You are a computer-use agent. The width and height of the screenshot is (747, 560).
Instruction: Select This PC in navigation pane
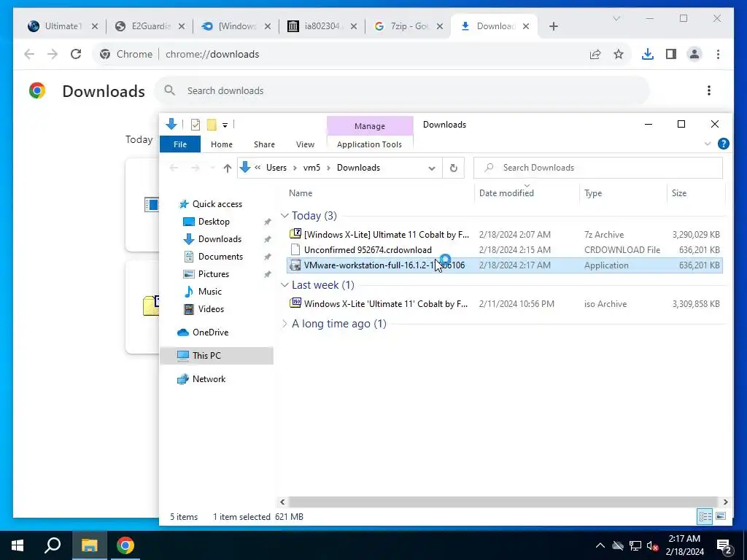217,356
